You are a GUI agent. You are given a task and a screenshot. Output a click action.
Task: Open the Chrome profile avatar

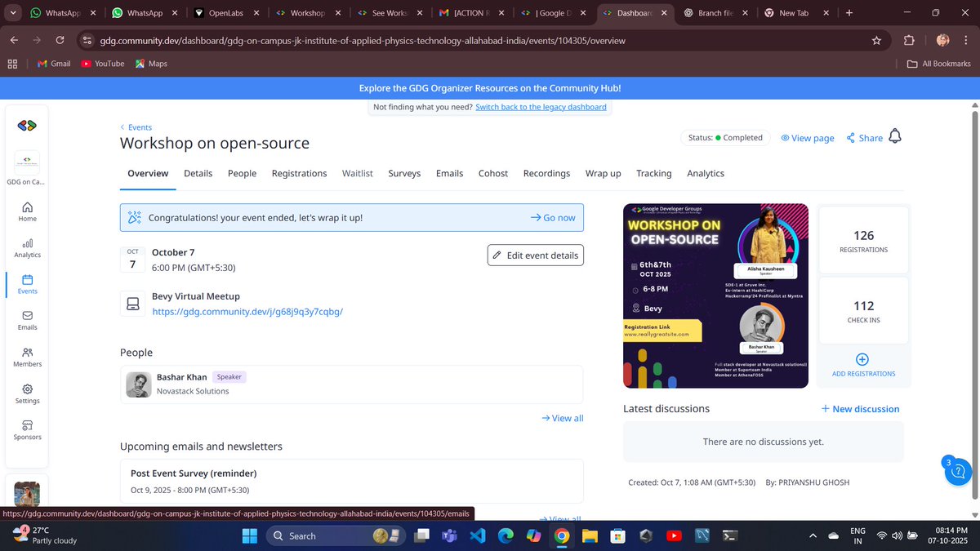pos(942,40)
